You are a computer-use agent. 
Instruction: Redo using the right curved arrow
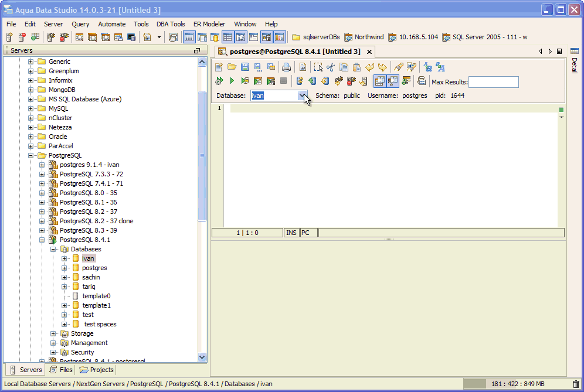(x=382, y=67)
